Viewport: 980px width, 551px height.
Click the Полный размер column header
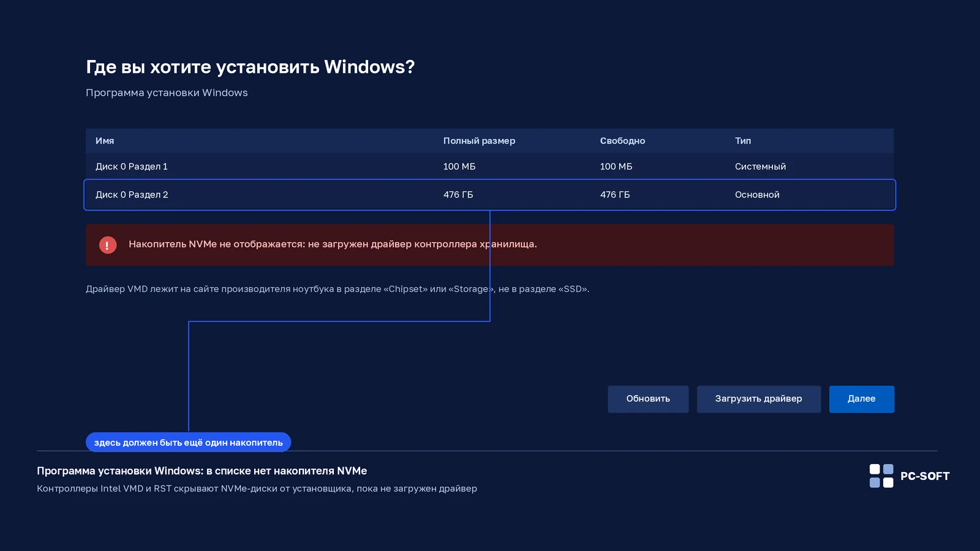click(x=479, y=141)
